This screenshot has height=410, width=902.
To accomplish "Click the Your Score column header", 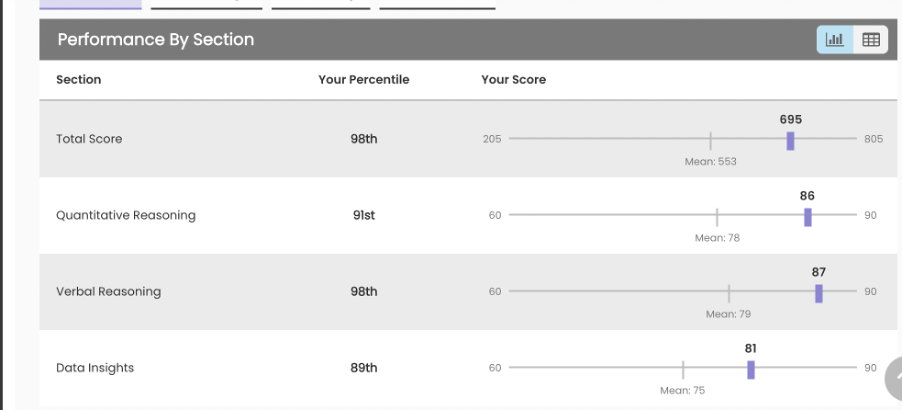I will point(513,80).
